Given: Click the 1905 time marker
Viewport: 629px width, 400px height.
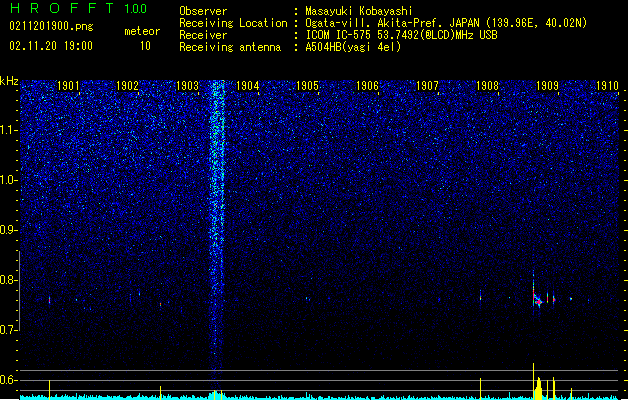Looking at the screenshot, I should point(307,86).
